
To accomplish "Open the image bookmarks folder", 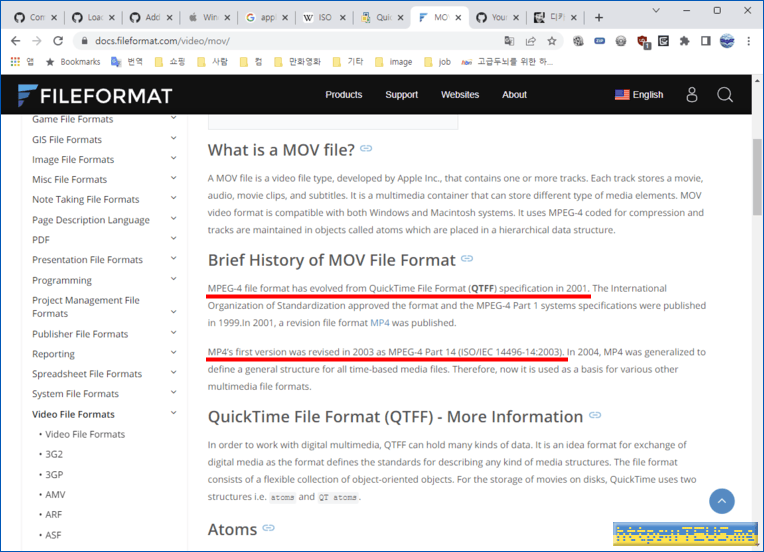I will click(x=394, y=62).
